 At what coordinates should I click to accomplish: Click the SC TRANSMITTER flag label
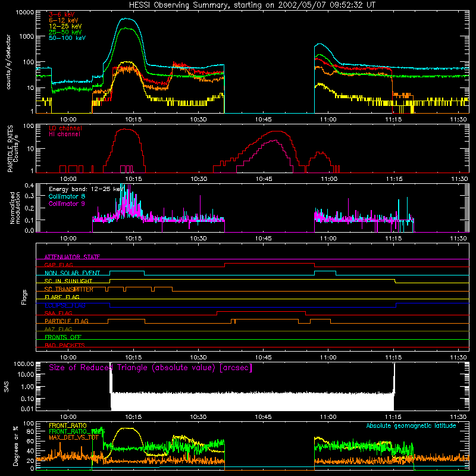pyautogui.click(x=69, y=289)
